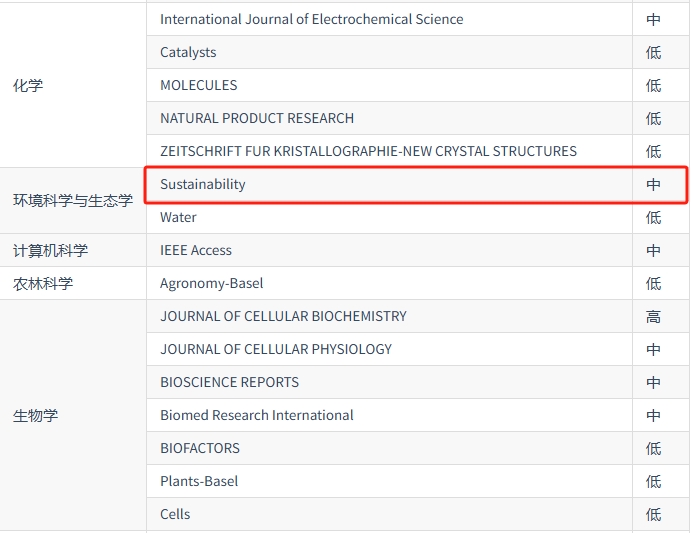Viewport: 691px width, 533px height.
Task: Click JOURNAL OF CELLULAR PHYSIOLOGY
Action: coord(276,349)
